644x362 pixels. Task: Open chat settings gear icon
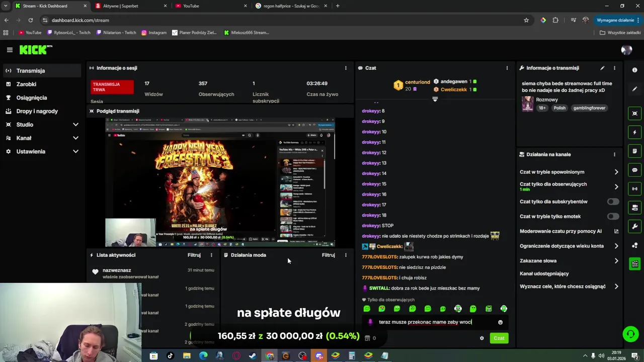[x=481, y=338]
